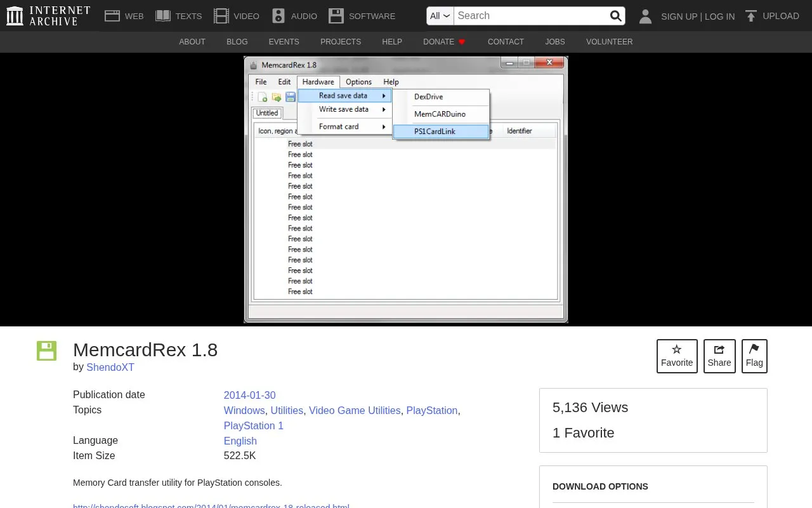Click the SIGN UP link

click(x=679, y=17)
